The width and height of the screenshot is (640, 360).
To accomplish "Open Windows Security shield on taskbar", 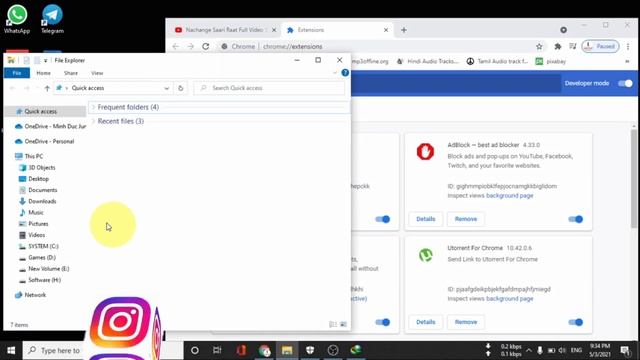I will pos(310,350).
